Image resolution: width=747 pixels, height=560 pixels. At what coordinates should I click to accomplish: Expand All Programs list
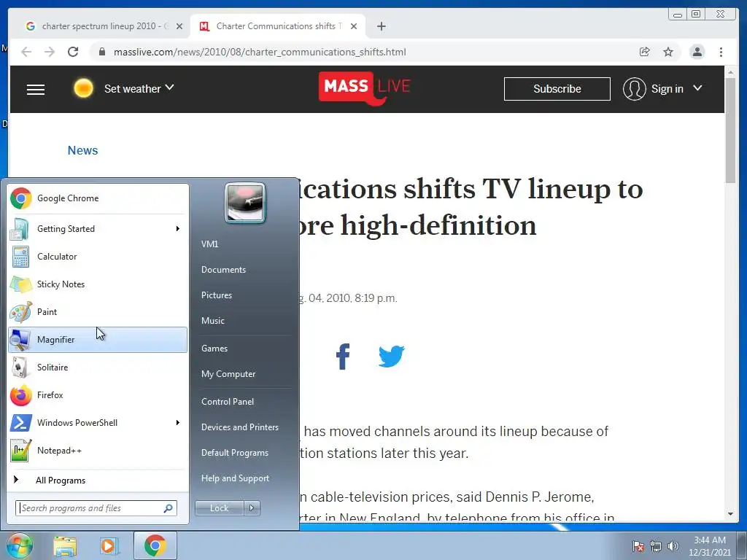click(x=98, y=481)
